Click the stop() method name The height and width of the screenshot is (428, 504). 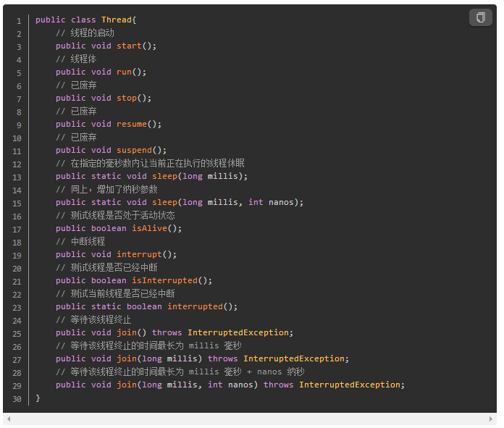point(127,98)
